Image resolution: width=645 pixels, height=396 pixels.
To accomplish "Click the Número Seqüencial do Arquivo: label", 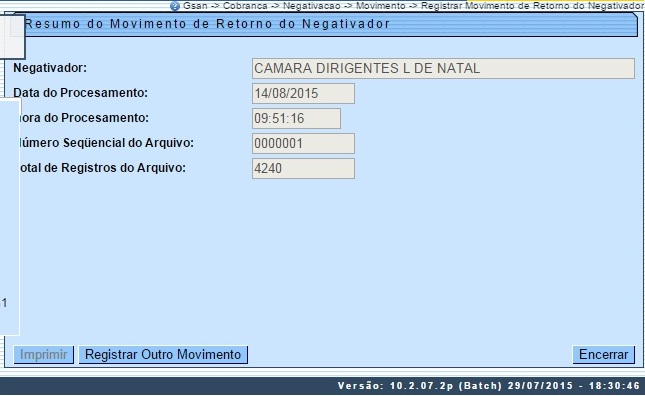I will pyautogui.click(x=107, y=143).
